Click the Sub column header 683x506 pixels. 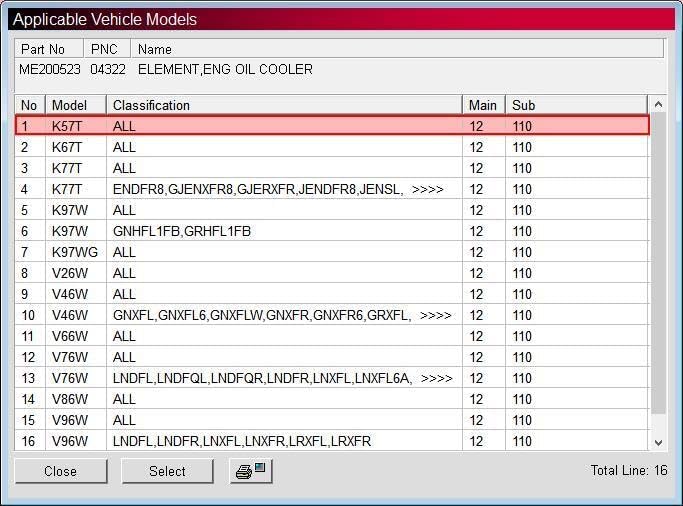[x=576, y=105]
